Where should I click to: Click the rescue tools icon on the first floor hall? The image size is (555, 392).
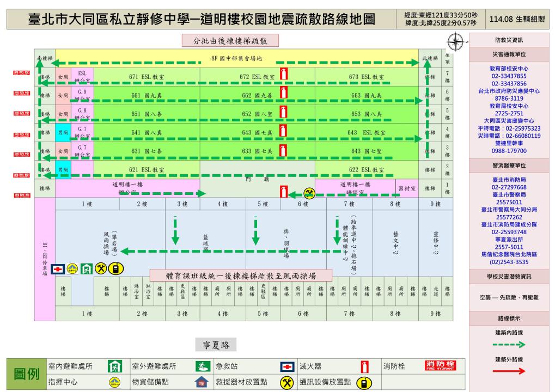pyautogui.click(x=309, y=193)
